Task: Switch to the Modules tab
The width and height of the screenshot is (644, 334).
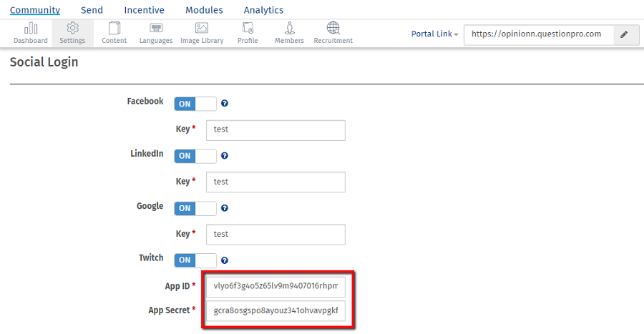Action: coord(204,10)
